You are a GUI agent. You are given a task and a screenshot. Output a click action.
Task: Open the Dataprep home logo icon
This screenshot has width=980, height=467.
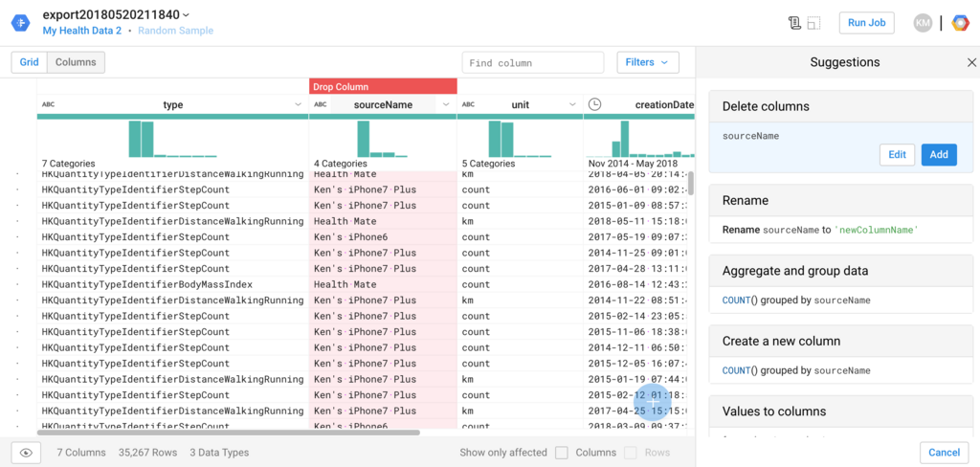pos(20,23)
